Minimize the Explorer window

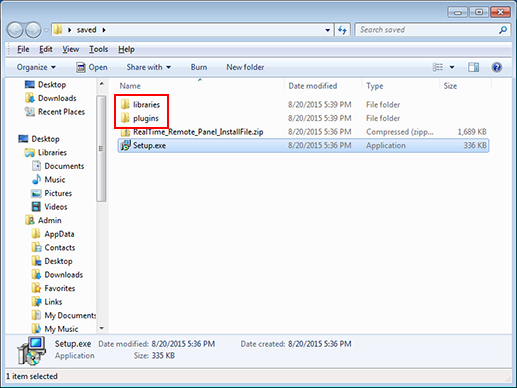[458, 12]
